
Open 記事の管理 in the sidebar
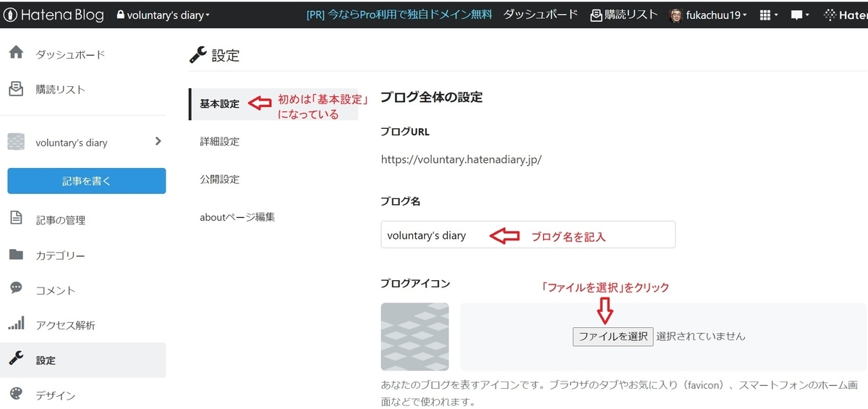pos(61,220)
